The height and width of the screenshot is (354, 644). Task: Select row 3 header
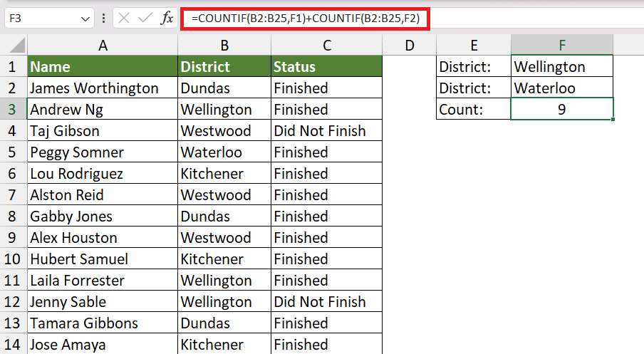tap(12, 110)
